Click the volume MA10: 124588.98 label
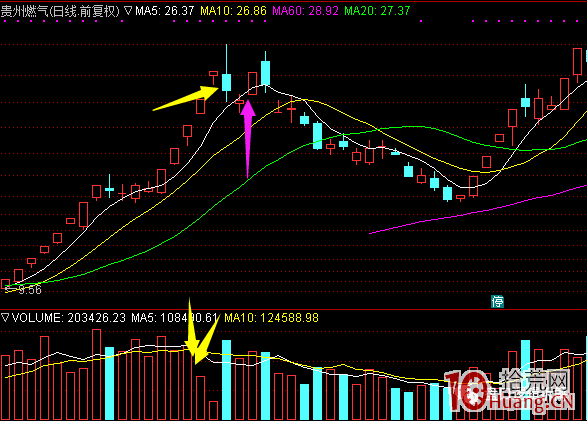Image resolution: width=587 pixels, height=421 pixels. (x=271, y=318)
